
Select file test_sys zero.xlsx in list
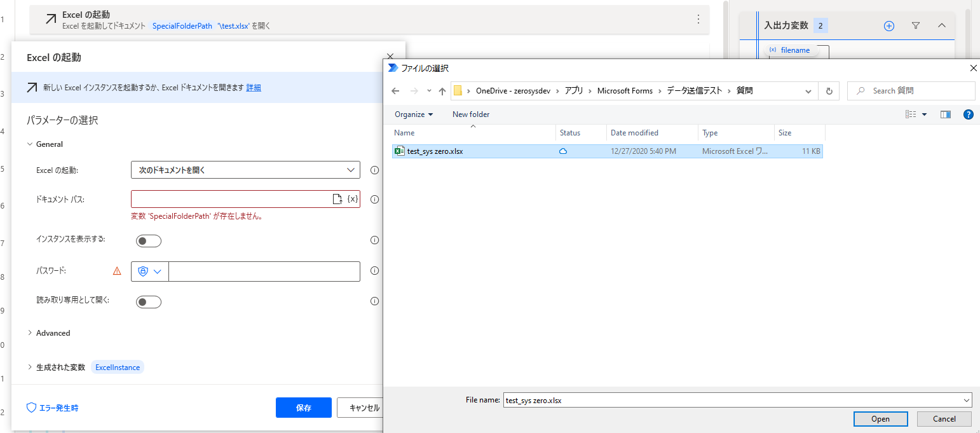click(x=608, y=151)
